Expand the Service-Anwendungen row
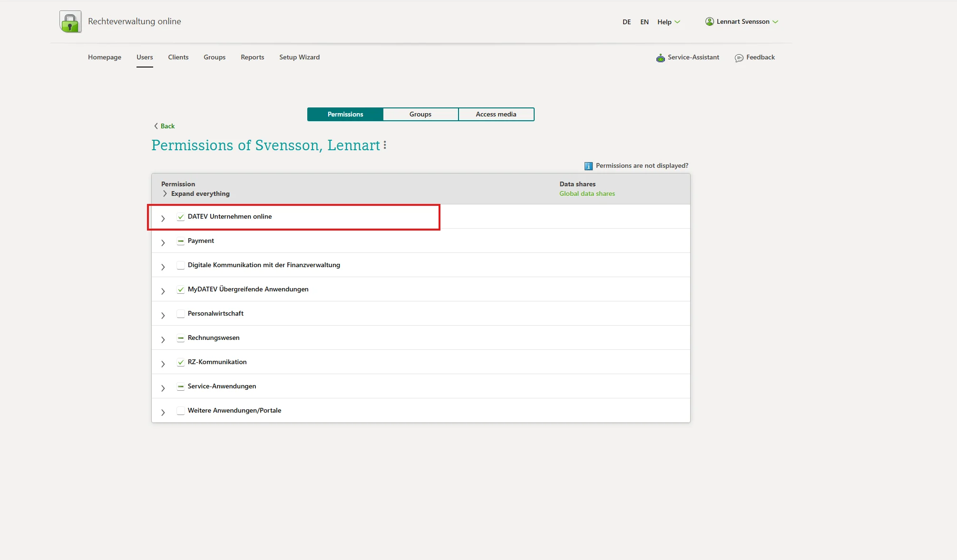957x560 pixels. [163, 388]
